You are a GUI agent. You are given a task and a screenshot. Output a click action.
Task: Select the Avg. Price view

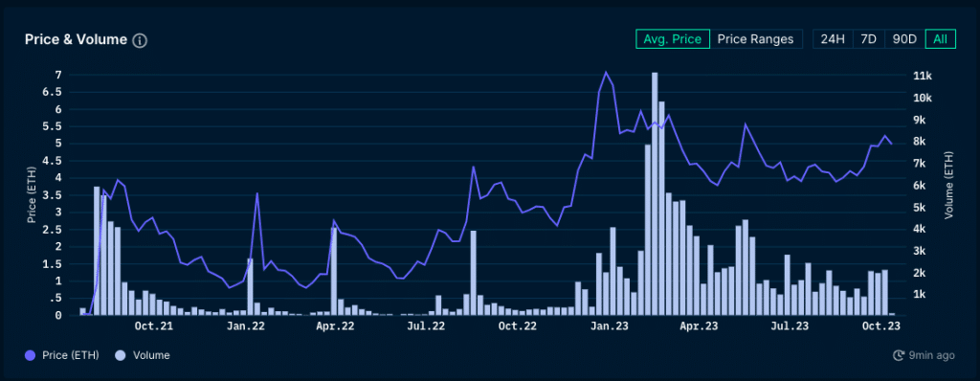(673, 39)
